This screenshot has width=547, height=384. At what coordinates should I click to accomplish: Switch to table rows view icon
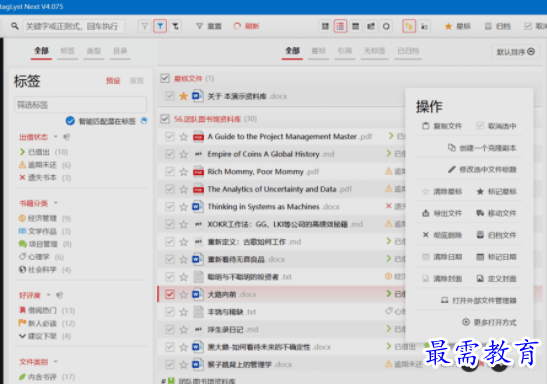tap(355, 26)
